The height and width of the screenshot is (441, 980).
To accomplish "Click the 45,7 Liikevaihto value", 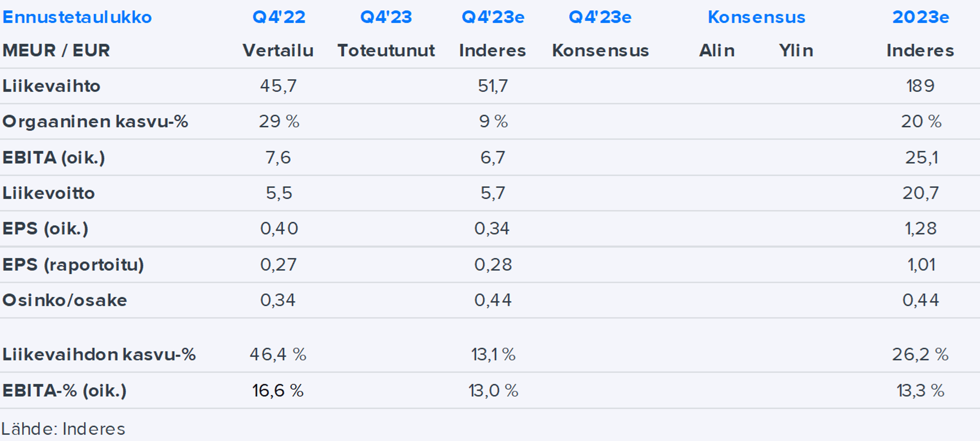I will pyautogui.click(x=278, y=86).
